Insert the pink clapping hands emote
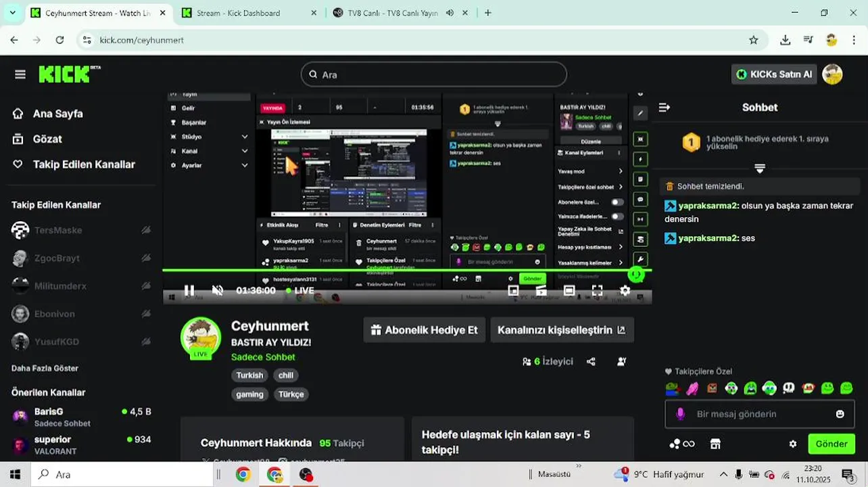This screenshot has width=868, height=487. point(692,388)
